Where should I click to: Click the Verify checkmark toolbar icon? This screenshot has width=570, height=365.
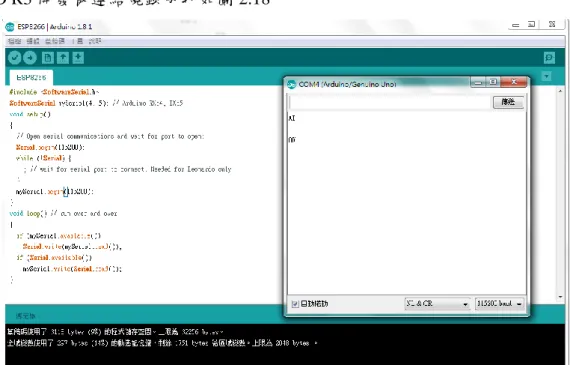coord(15,57)
